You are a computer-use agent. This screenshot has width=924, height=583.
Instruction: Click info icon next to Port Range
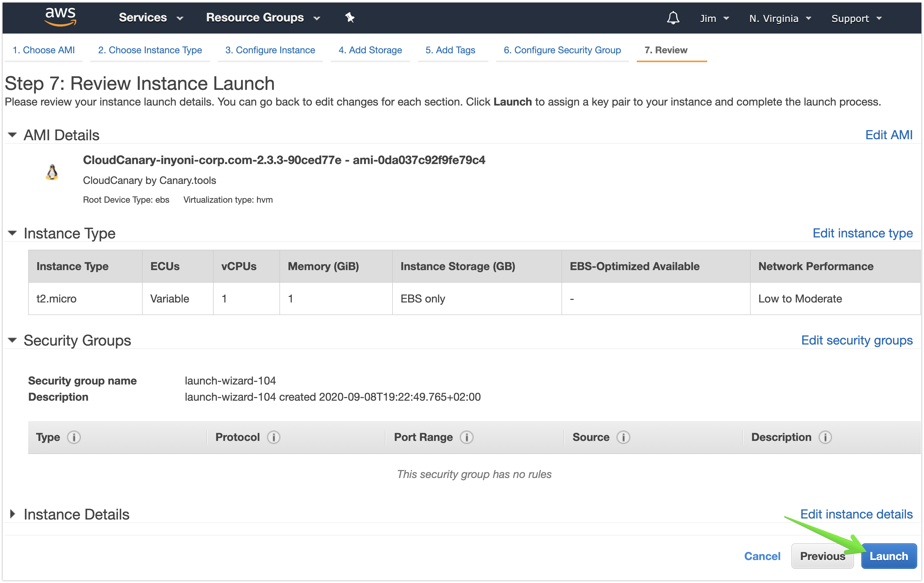click(467, 437)
